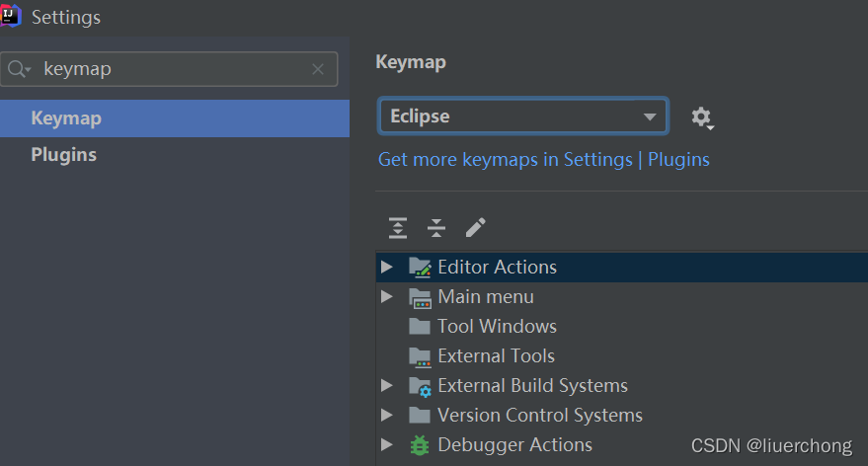The image size is (868, 466).
Task: Expand the Editor Actions node
Action: 387,267
